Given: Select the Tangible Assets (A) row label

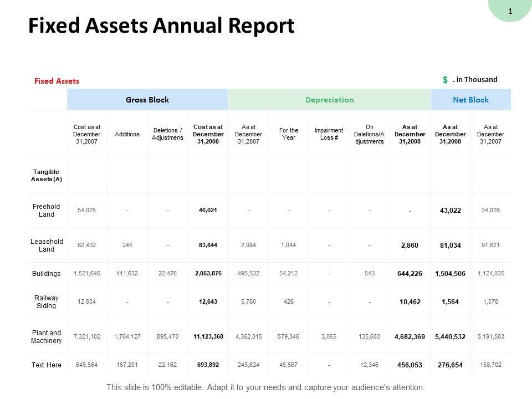Looking at the screenshot, I should pyautogui.click(x=47, y=176).
